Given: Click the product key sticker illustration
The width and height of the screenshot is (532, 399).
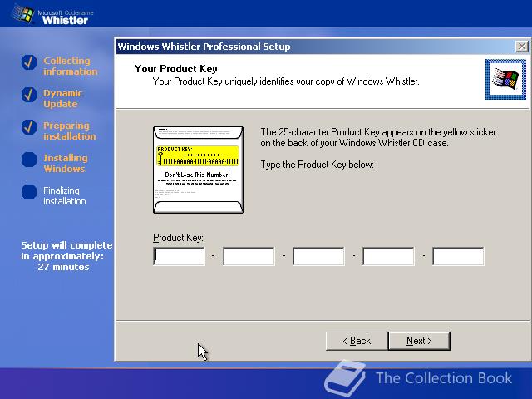Looking at the screenshot, I should [x=198, y=170].
